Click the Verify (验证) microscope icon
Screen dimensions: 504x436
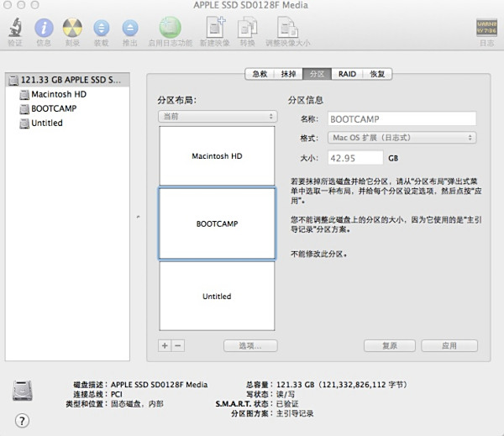pyautogui.click(x=15, y=28)
